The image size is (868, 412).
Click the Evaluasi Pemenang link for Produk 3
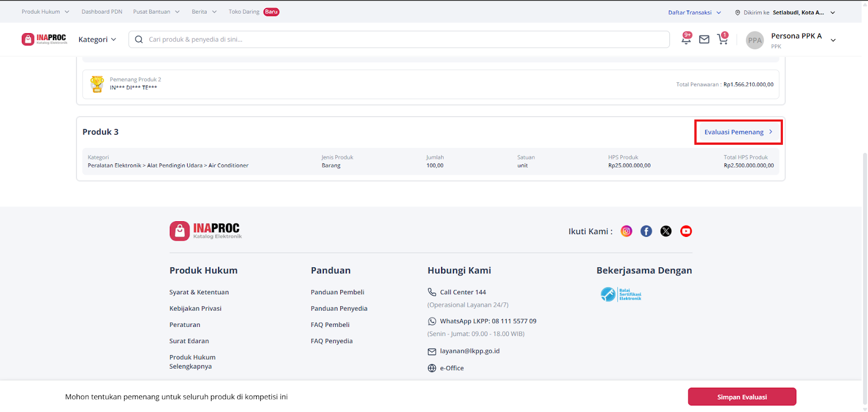(x=738, y=132)
